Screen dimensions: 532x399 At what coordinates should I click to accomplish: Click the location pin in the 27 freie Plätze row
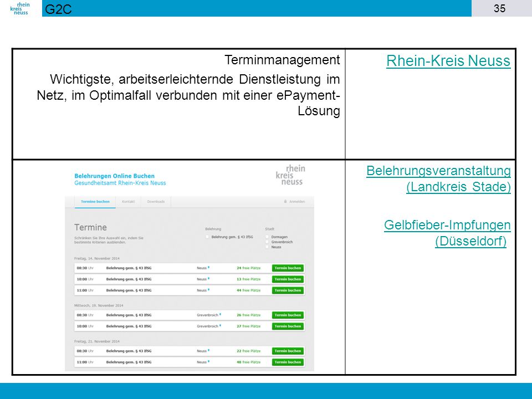point(220,326)
